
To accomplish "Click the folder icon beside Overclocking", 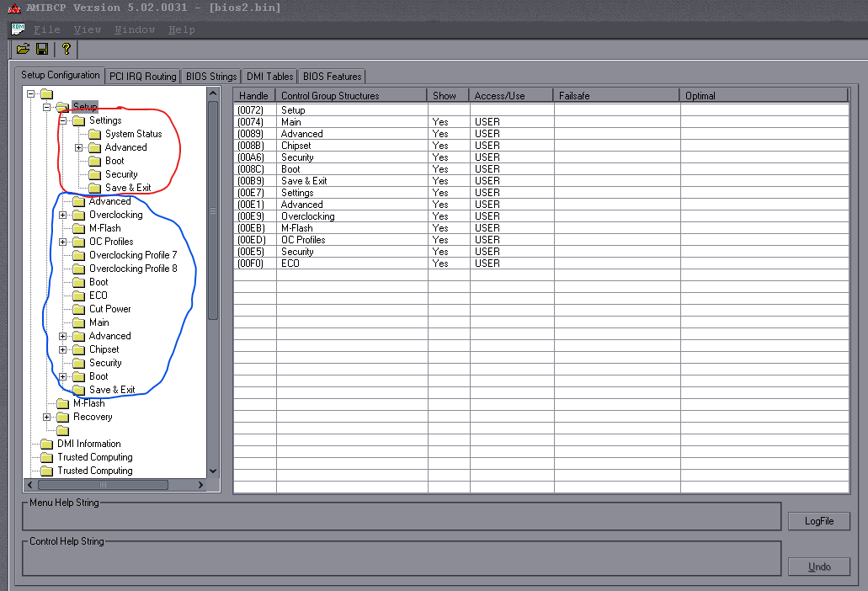I will click(x=79, y=215).
